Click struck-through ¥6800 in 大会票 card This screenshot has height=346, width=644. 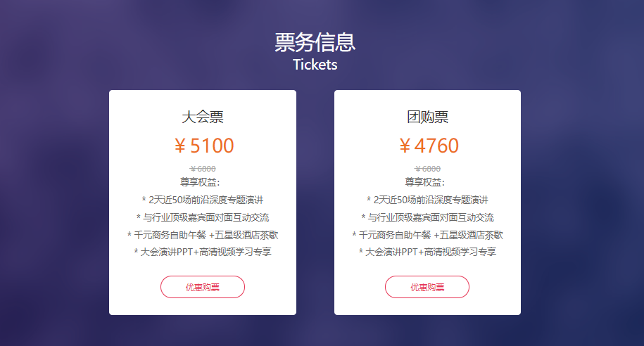(203, 169)
